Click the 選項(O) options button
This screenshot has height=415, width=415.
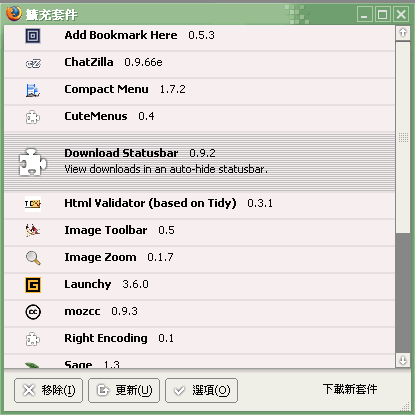[x=201, y=390]
